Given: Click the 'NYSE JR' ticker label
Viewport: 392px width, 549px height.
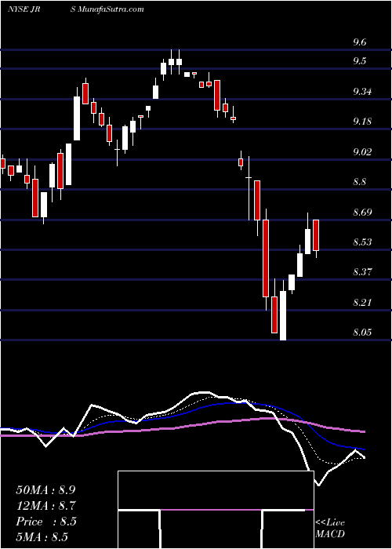Looking at the screenshot, I should point(24,9).
